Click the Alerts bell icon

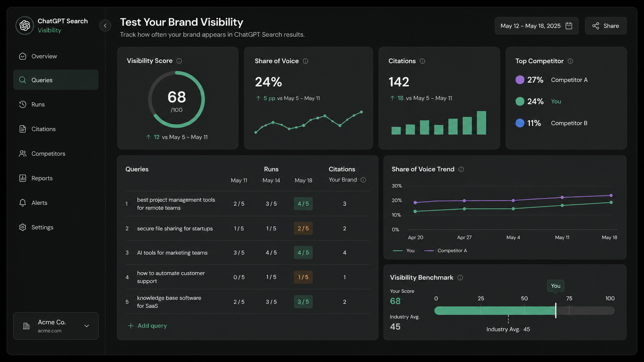click(23, 203)
